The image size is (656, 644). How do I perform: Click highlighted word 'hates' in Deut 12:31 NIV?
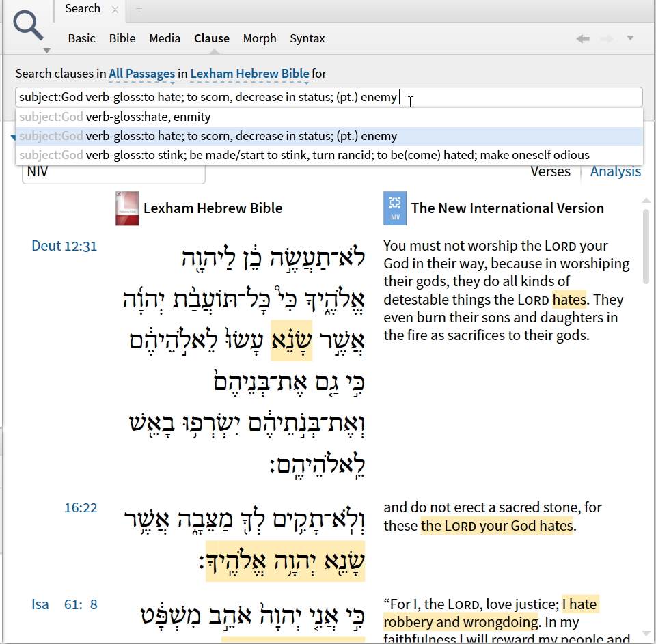click(569, 300)
